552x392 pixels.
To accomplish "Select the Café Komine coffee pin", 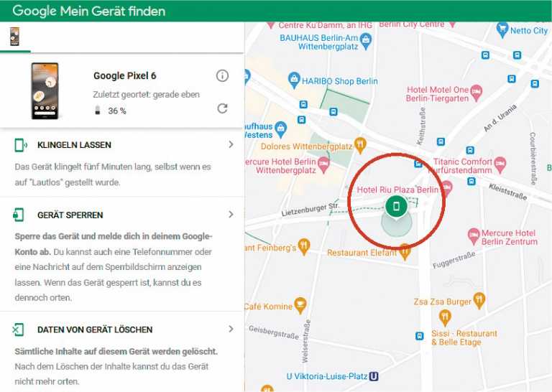I will click(x=300, y=306).
